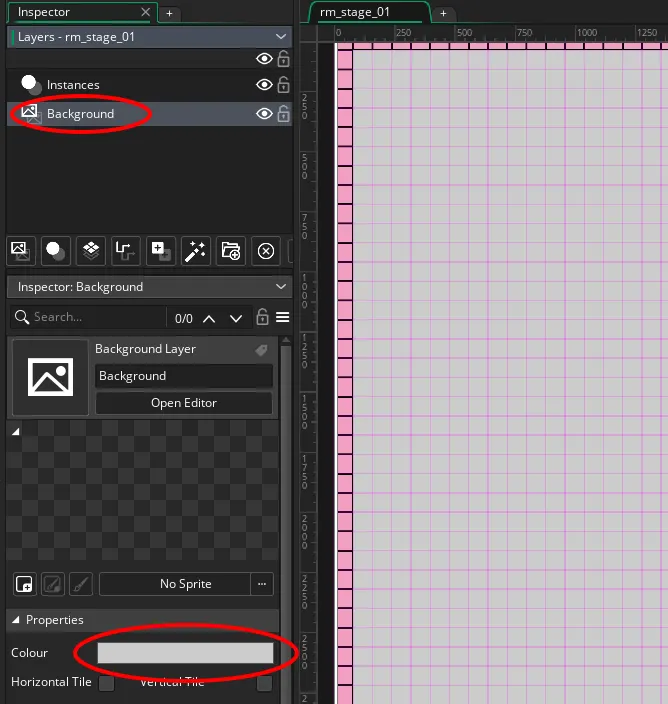Toggle the inspector lock icon

coord(262,317)
